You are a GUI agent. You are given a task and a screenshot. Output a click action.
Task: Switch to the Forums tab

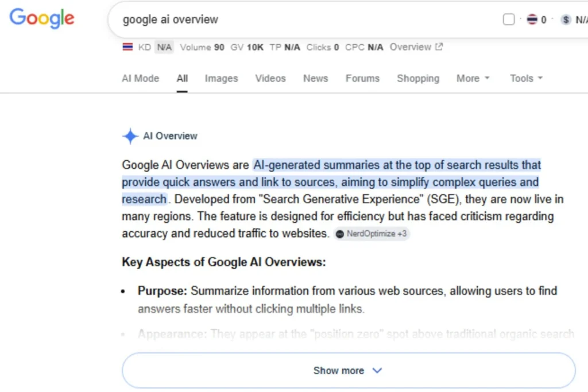362,78
